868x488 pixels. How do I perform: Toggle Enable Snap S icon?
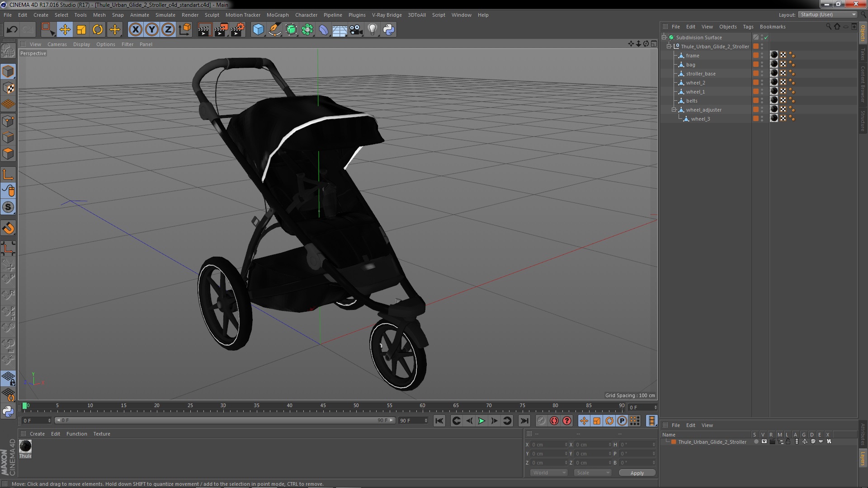click(8, 207)
